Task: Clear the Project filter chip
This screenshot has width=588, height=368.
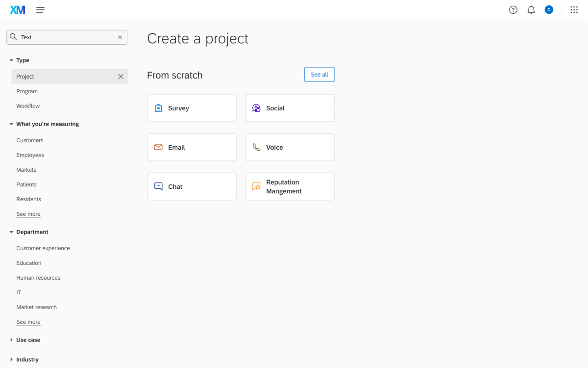Action: coord(121,77)
